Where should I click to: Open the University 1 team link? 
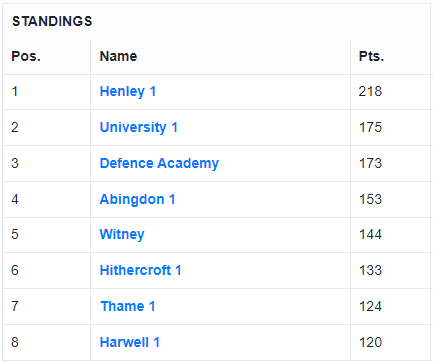139,128
